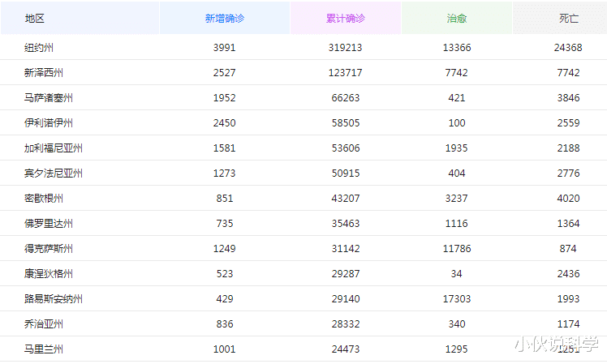The image size is (607, 364).
Task: Click recovered value 11786
Action: click(x=457, y=249)
